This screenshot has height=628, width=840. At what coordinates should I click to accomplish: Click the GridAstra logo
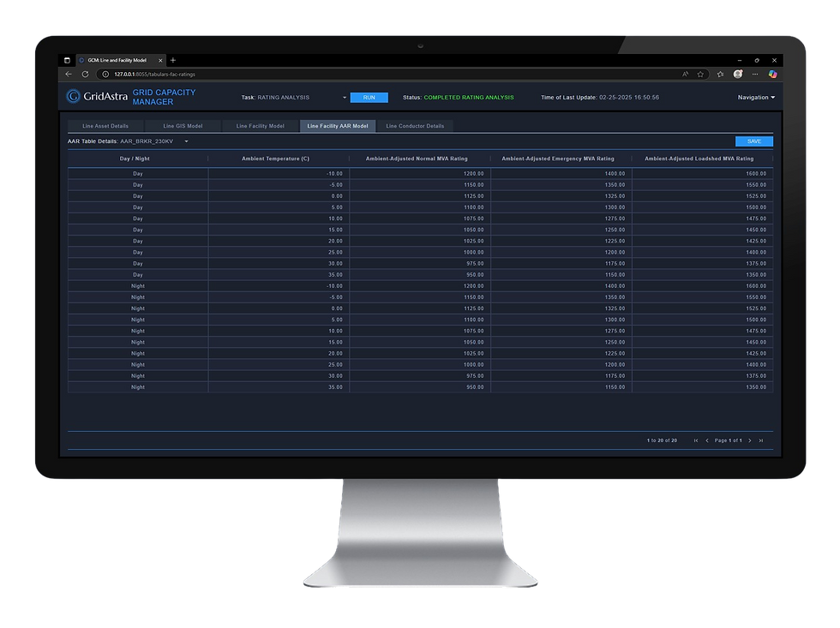[x=96, y=96]
